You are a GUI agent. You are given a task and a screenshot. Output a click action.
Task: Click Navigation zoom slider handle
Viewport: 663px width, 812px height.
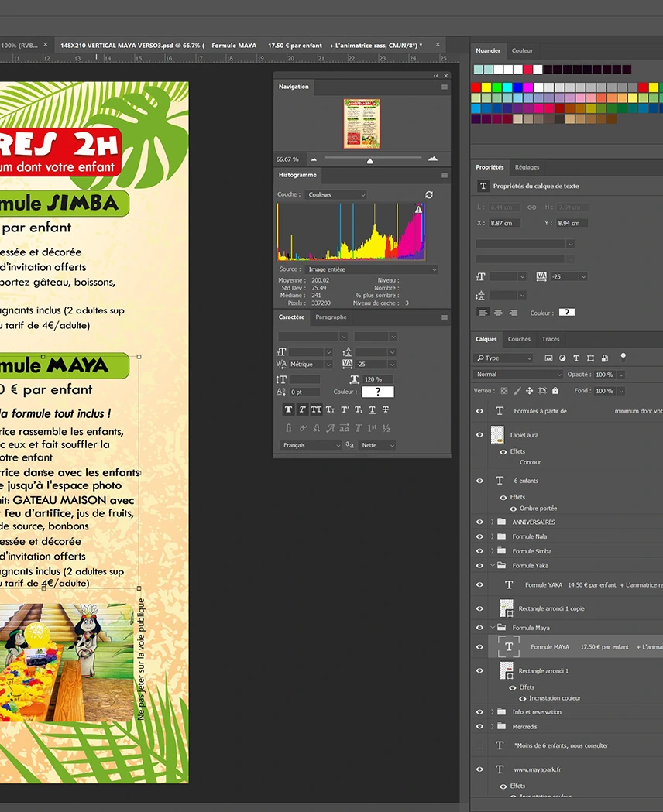click(x=369, y=161)
